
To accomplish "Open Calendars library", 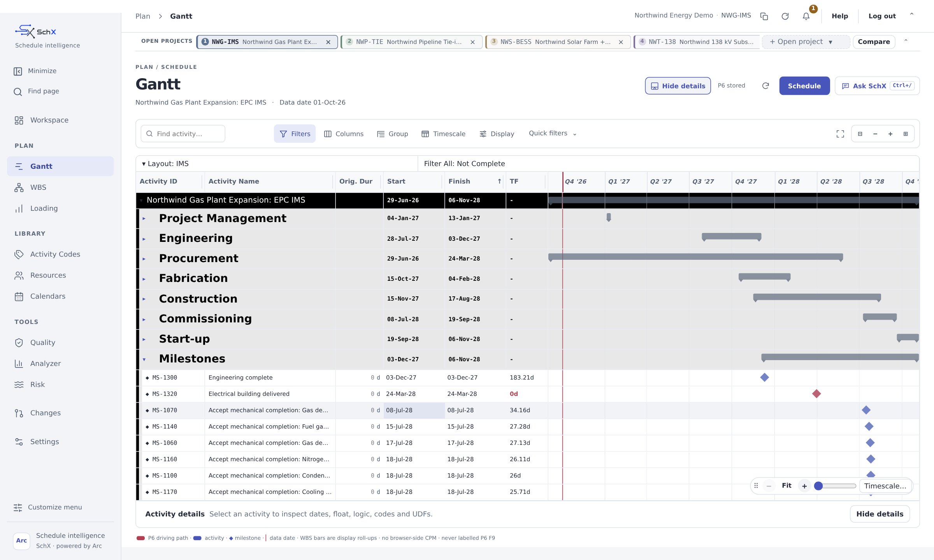I will click(x=60, y=296).
